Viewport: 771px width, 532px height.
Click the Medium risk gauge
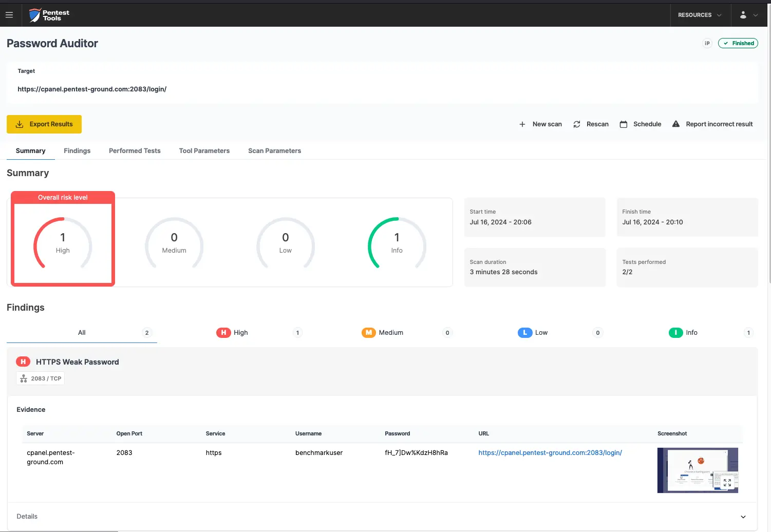tap(174, 243)
